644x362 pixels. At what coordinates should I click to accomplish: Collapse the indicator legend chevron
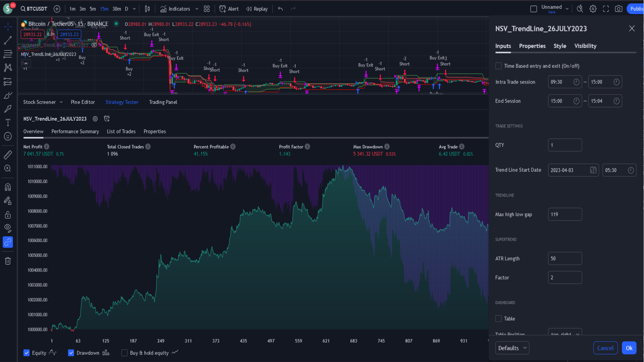pyautogui.click(x=26, y=63)
